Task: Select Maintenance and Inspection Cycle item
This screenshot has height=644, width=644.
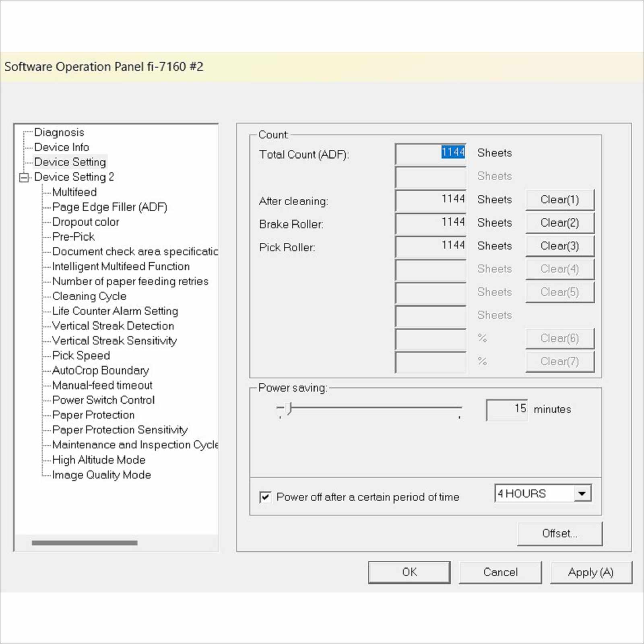Action: [135, 445]
